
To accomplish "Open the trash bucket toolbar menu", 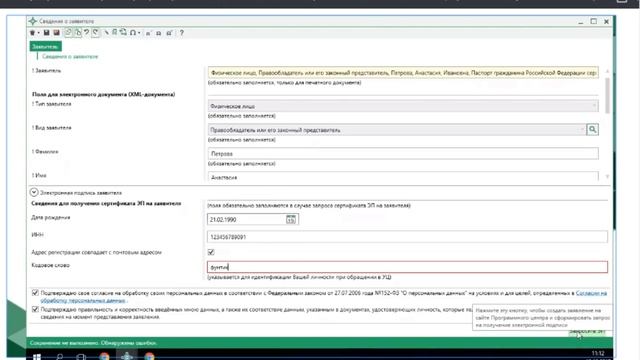I will (x=33, y=33).
